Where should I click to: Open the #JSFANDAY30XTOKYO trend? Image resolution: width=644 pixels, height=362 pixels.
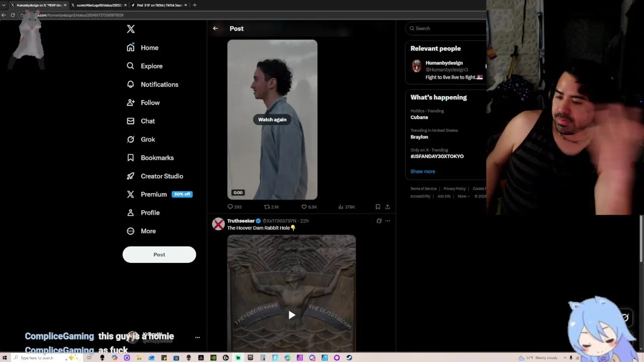click(437, 156)
